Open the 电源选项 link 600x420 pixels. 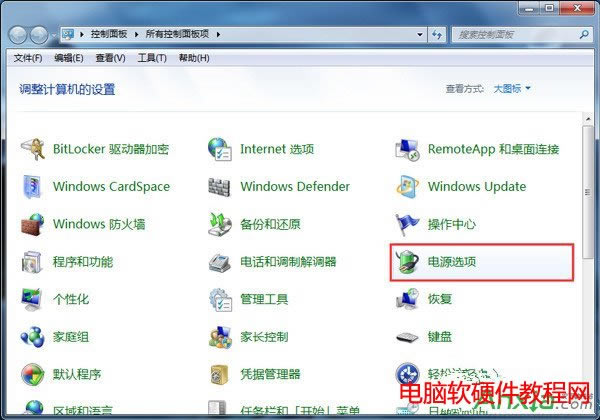point(452,262)
